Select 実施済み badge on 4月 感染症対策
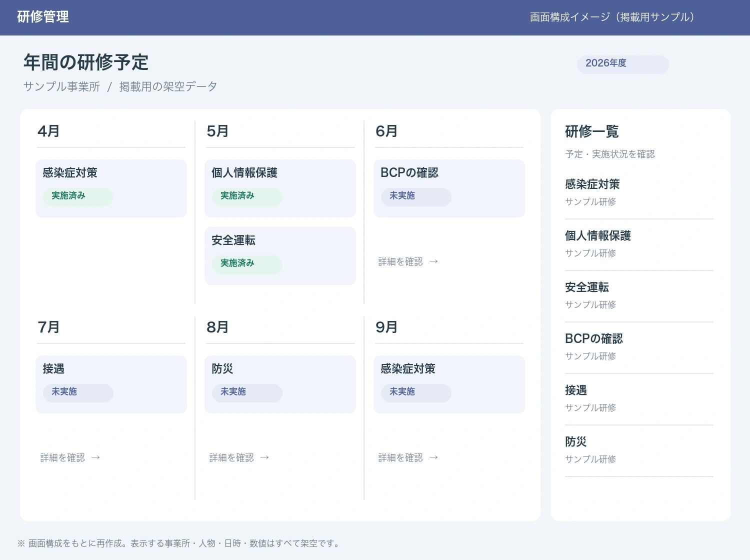Viewport: 750px width, 560px height. click(x=78, y=196)
